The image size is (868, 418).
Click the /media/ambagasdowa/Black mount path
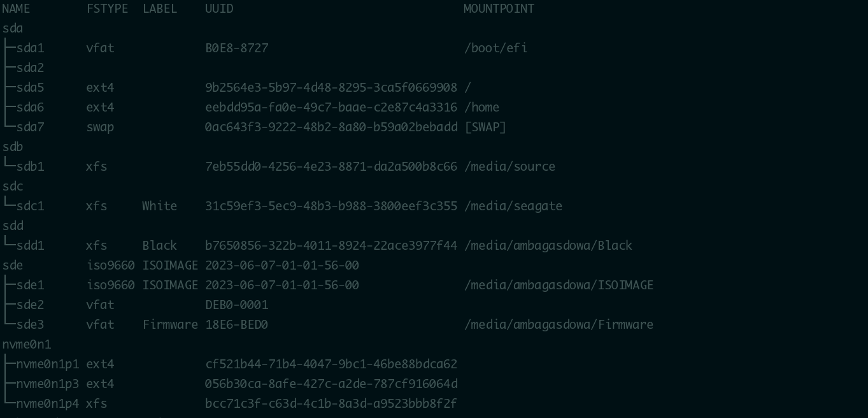(548, 245)
